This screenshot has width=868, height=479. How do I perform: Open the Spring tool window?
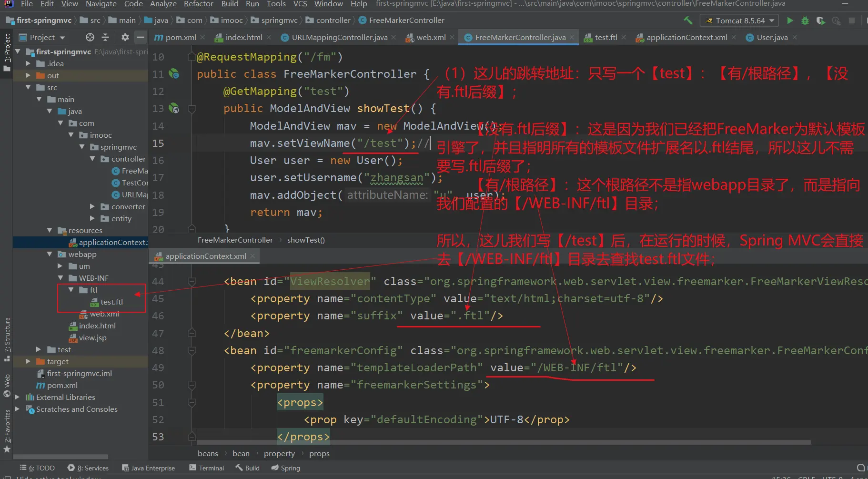[x=286, y=468]
